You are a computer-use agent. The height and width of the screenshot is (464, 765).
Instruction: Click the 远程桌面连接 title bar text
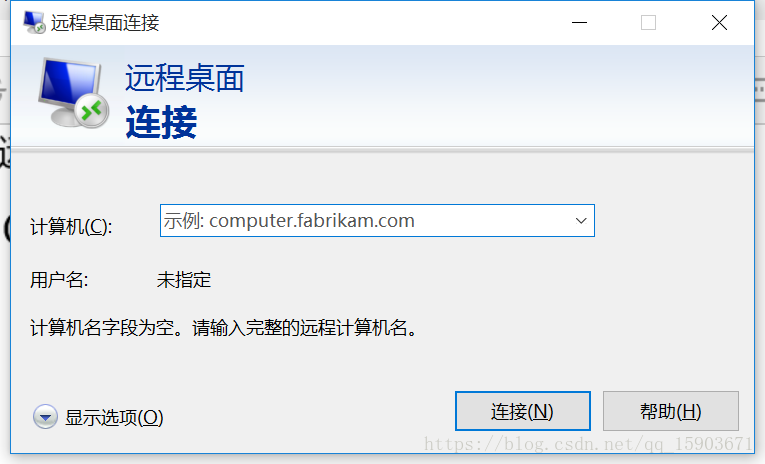pyautogui.click(x=105, y=23)
